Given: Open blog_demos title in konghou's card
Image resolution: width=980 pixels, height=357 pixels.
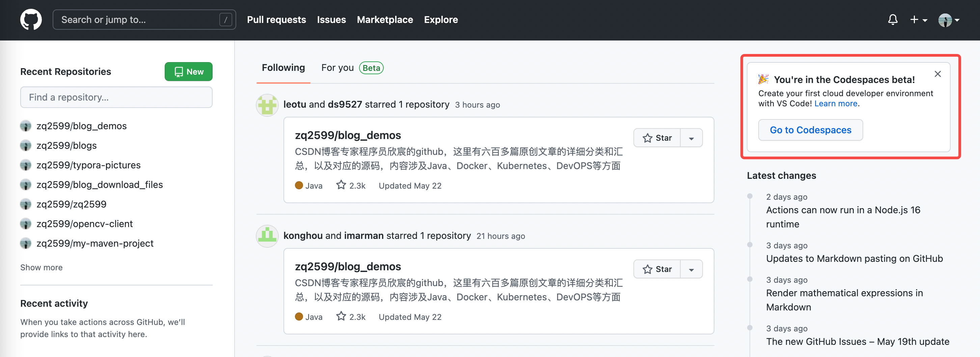Looking at the screenshot, I should 348,266.
